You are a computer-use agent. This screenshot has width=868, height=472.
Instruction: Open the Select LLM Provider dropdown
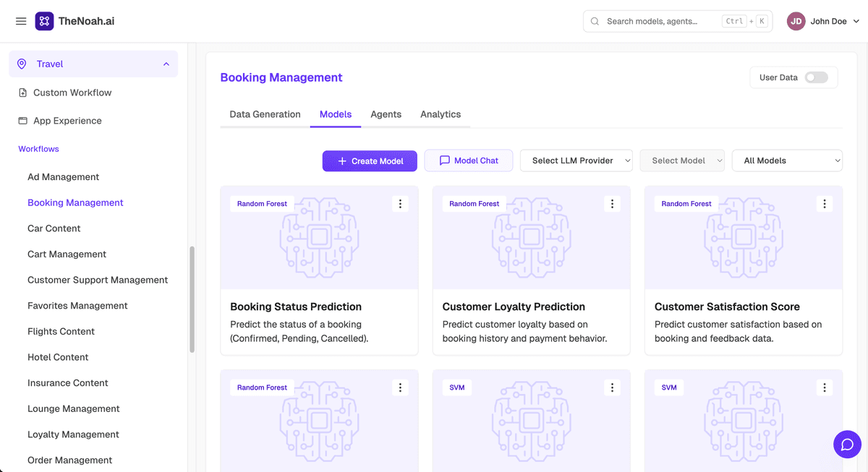pos(576,160)
